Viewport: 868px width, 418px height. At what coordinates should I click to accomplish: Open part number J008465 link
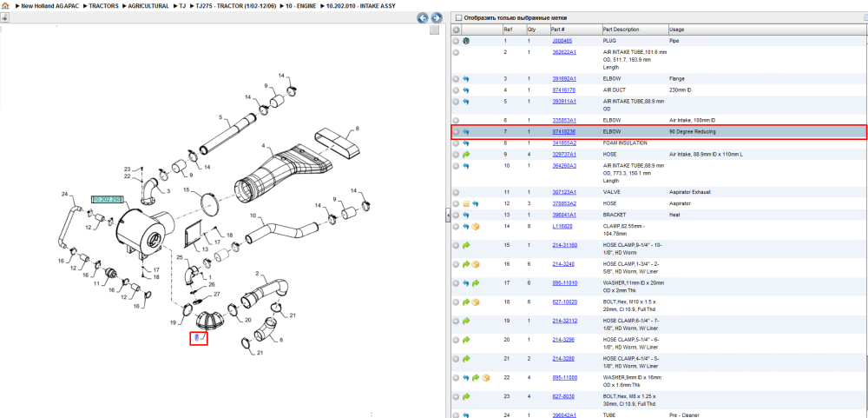[562, 41]
